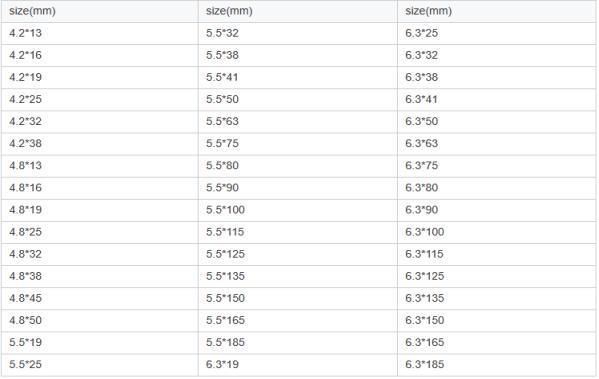
Task: Choose the 5.5*185 size entry
Action: (x=298, y=343)
